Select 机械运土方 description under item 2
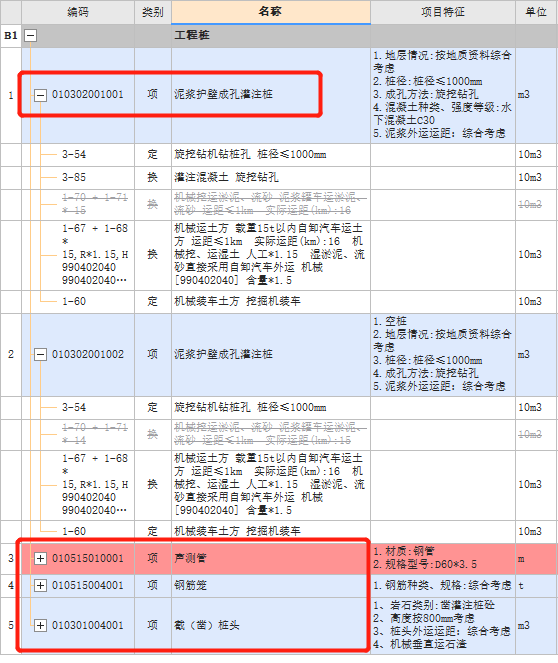This screenshot has width=558, height=663. coord(271,485)
